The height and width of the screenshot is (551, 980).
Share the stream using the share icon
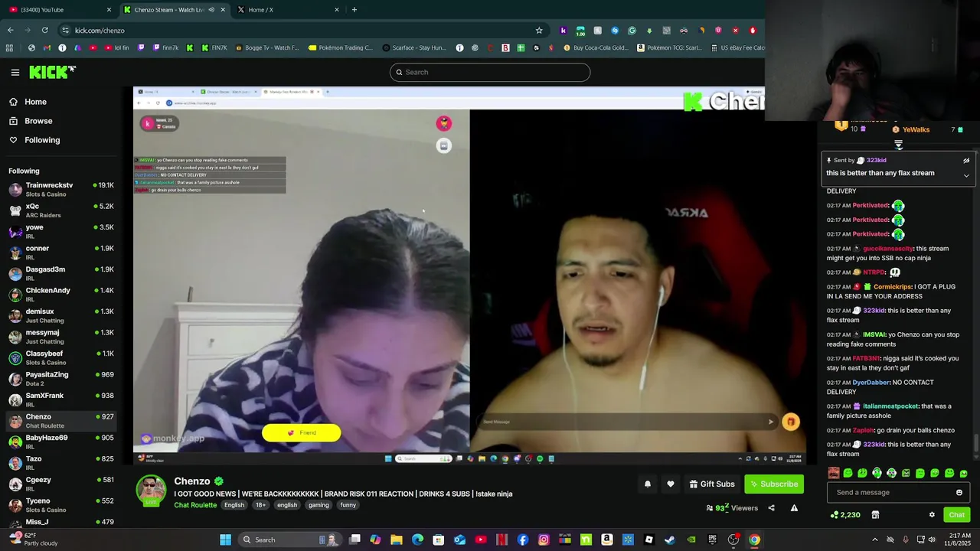[x=771, y=507]
